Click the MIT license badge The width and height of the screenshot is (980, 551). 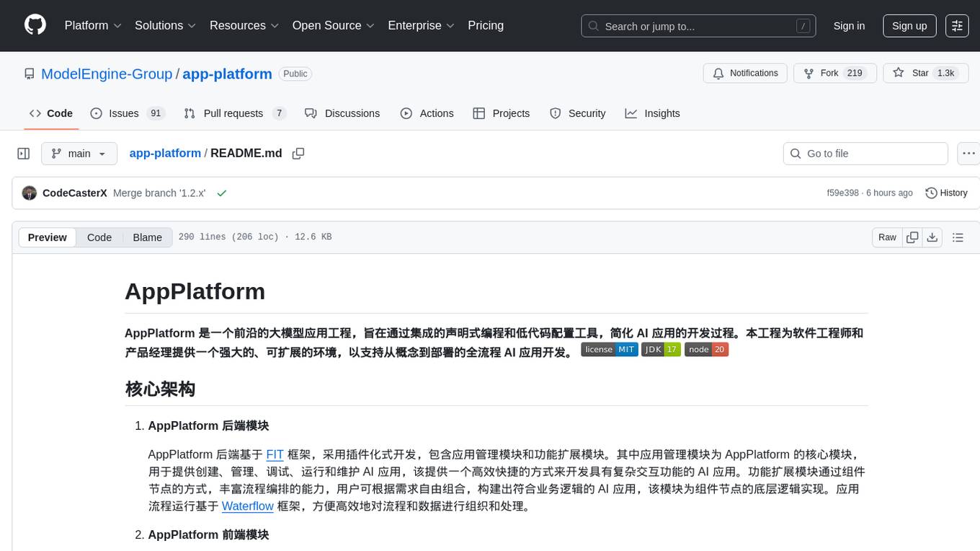[610, 350]
